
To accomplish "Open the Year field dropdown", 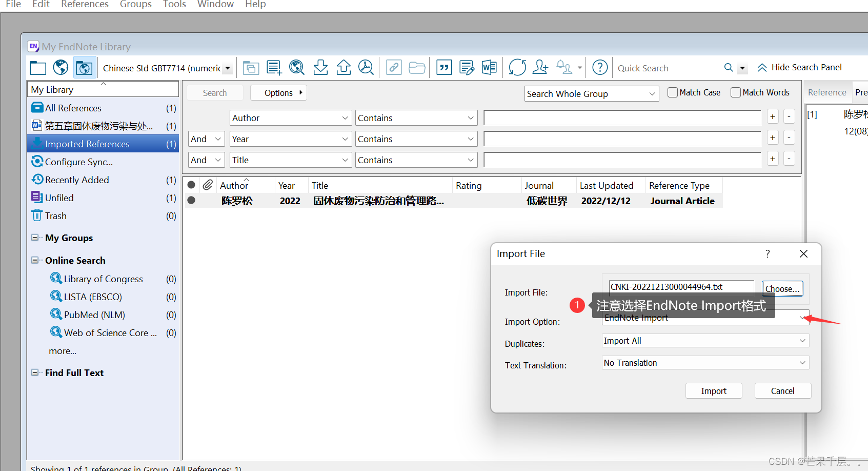I will 291,139.
